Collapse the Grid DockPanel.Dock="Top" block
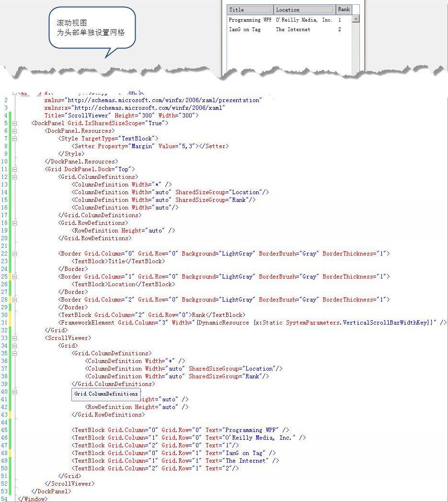 (14, 169)
